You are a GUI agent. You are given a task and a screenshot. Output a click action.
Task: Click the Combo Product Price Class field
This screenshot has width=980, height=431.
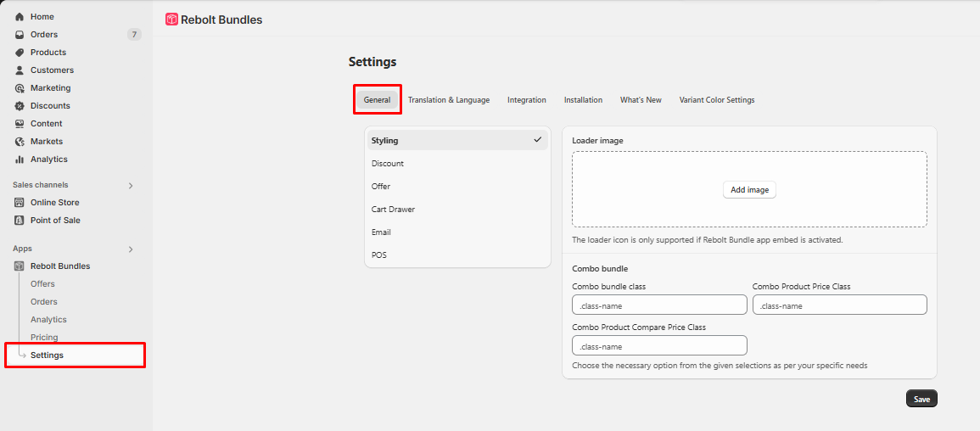[840, 305]
